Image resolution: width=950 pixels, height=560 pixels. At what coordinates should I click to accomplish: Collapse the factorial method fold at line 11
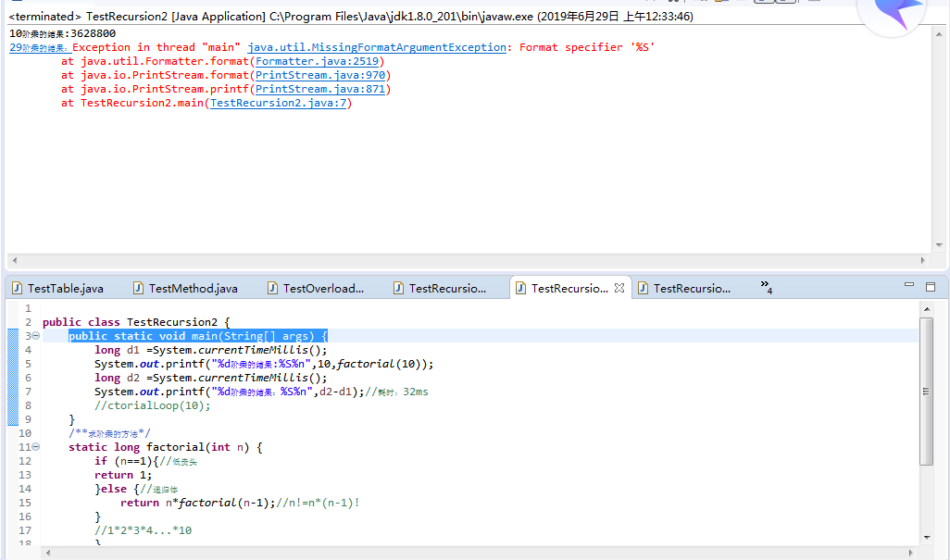(36, 447)
